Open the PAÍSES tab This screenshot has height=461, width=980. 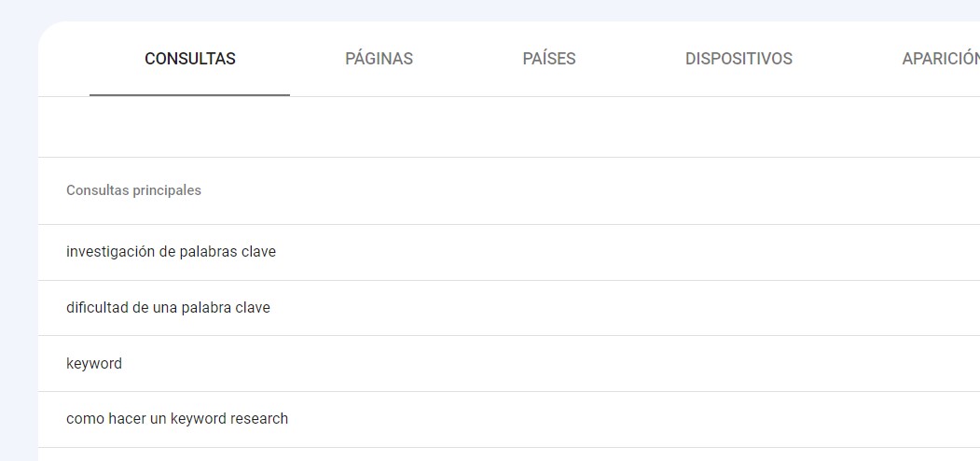(x=549, y=59)
